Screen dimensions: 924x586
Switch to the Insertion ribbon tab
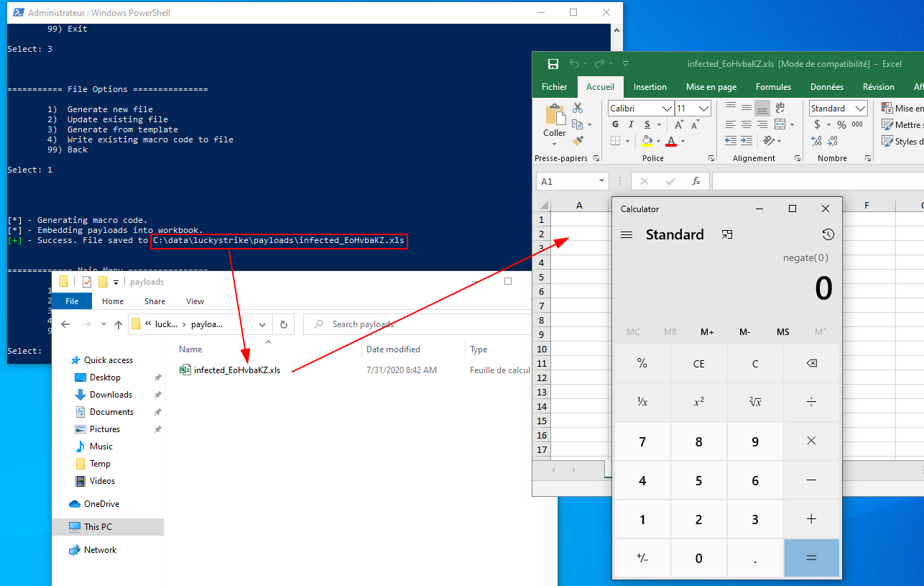[x=650, y=86]
